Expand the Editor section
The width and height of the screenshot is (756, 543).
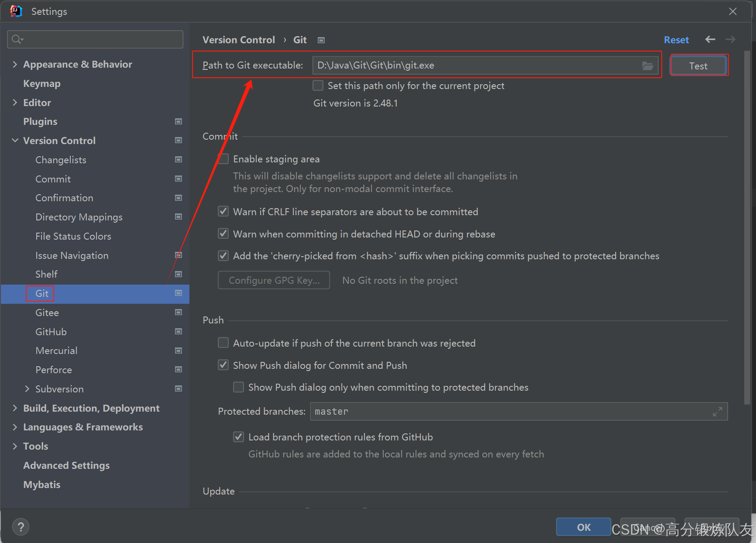tap(15, 103)
